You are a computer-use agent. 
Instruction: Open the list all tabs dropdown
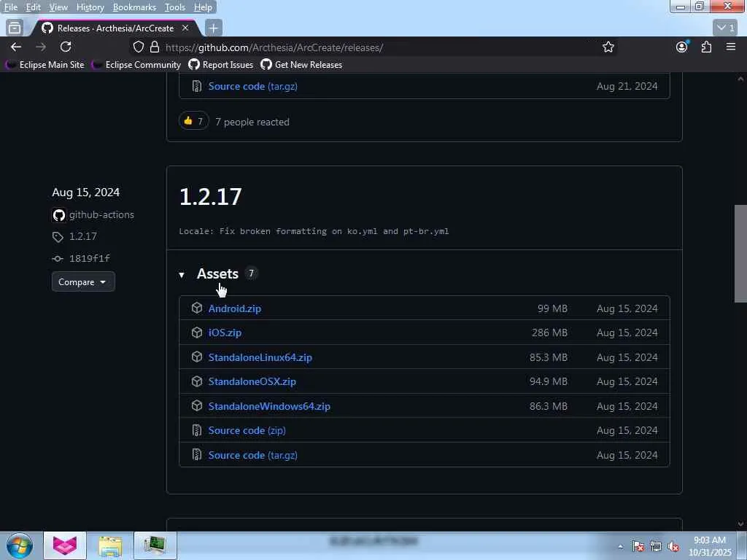(x=726, y=28)
